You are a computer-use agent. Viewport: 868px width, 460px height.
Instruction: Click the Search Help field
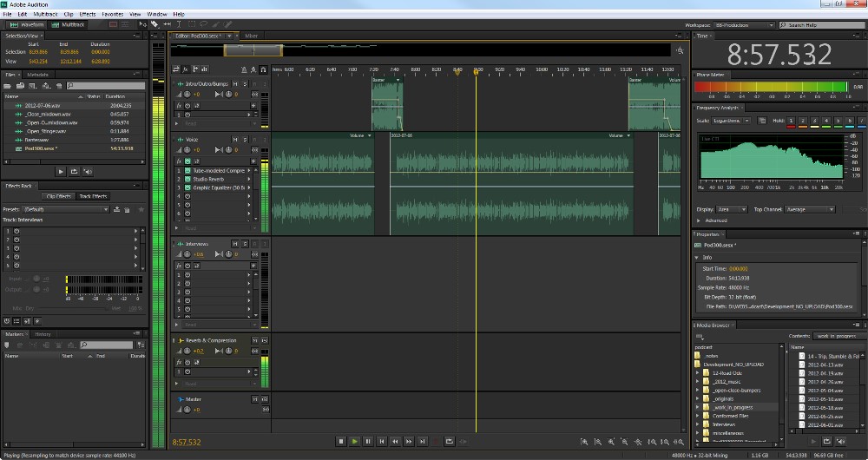823,25
